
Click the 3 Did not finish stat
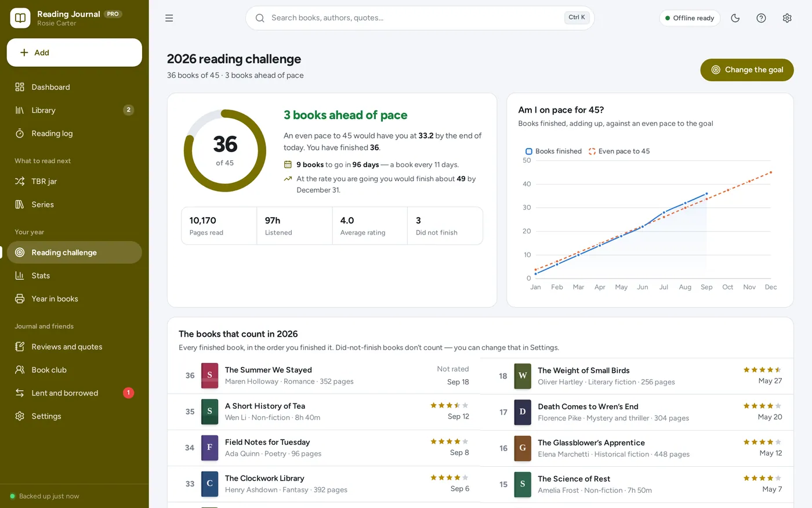(445, 226)
